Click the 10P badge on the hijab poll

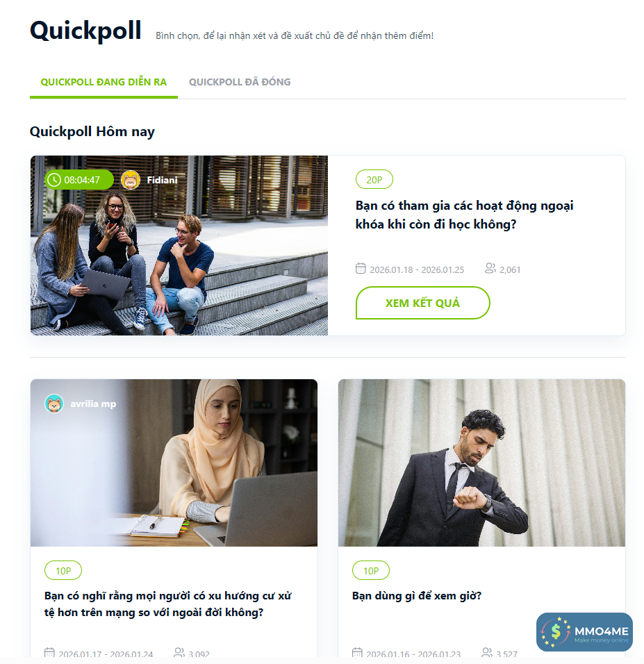(63, 571)
